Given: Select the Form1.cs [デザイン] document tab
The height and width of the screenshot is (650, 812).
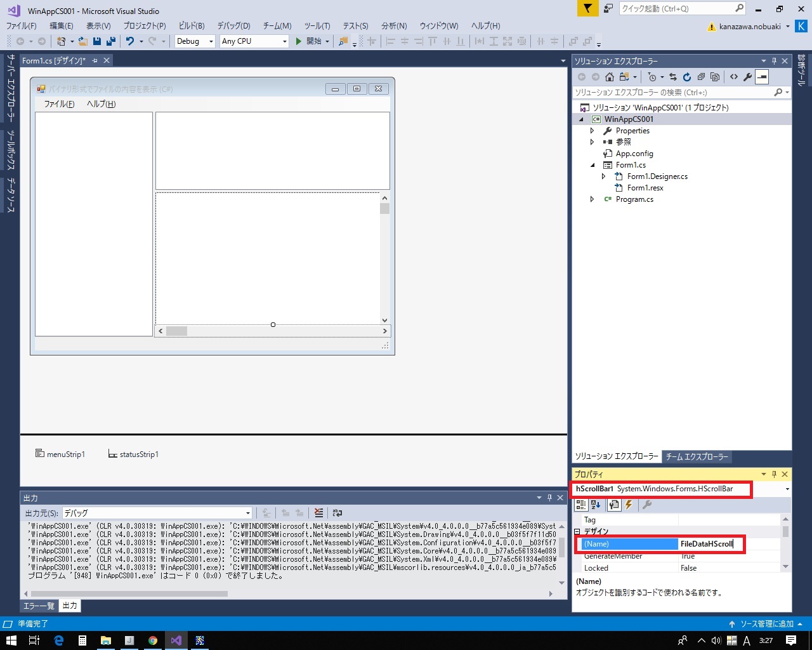Looking at the screenshot, I should (x=54, y=60).
